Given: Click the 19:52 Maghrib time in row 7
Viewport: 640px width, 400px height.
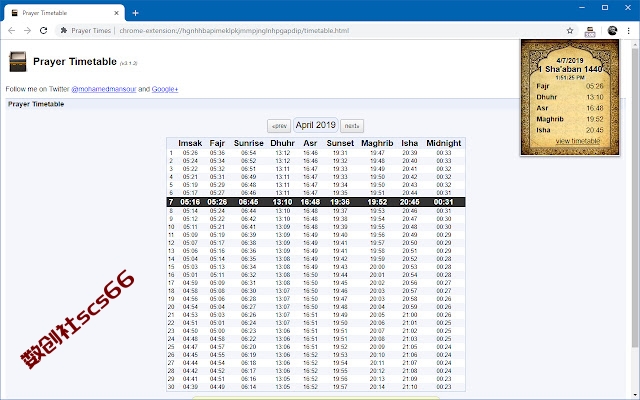Looking at the screenshot, I should (377, 202).
